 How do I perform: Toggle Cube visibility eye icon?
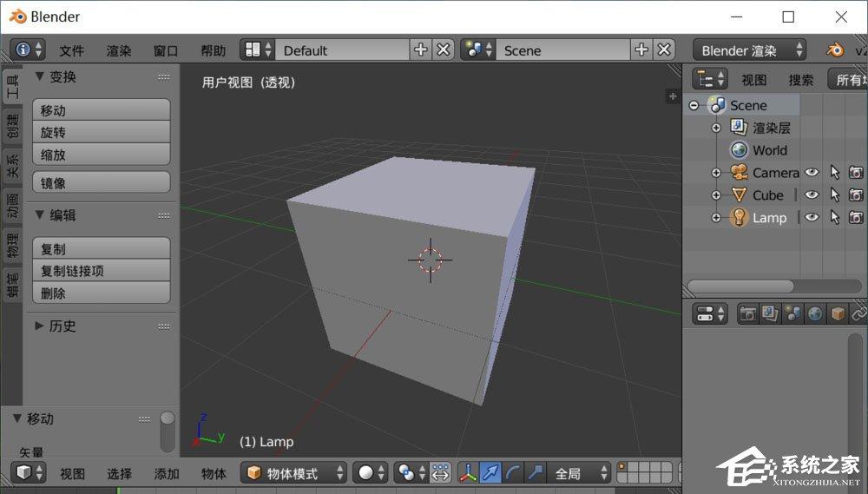[x=812, y=195]
